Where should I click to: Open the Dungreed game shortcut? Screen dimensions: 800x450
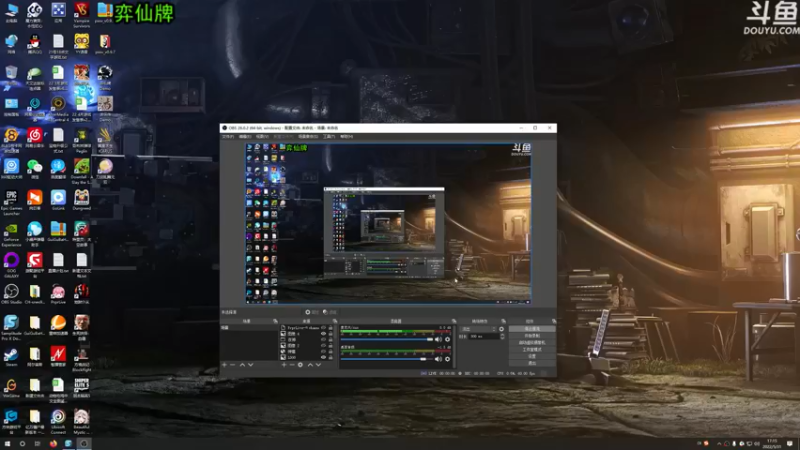pos(81,200)
